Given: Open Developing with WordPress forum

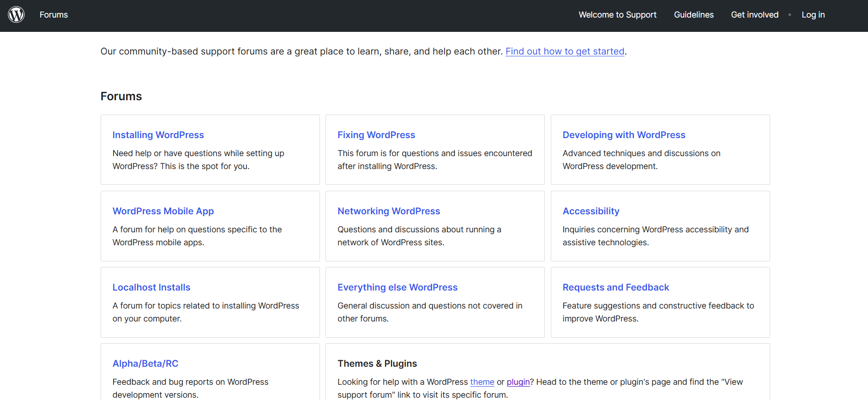Looking at the screenshot, I should click(624, 135).
